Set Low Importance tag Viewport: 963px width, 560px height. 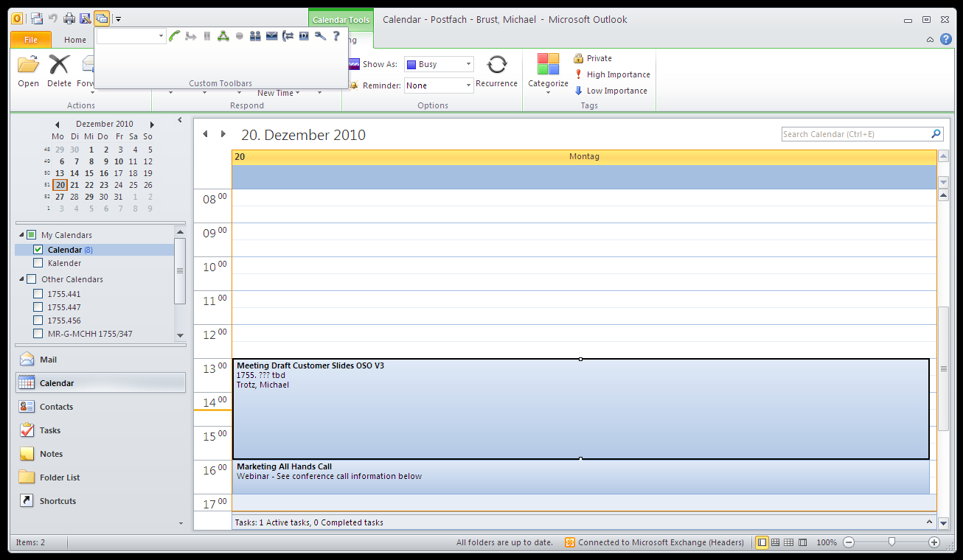click(611, 91)
